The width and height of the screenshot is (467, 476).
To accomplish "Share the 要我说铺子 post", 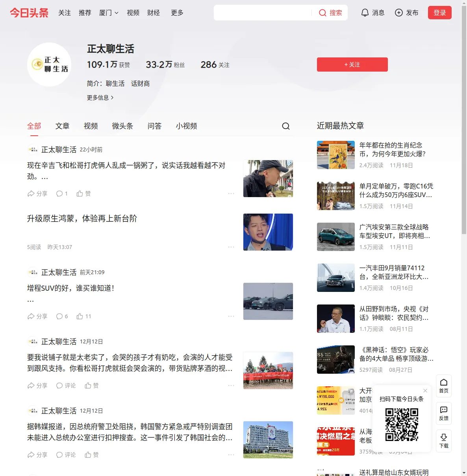I will tap(37, 386).
